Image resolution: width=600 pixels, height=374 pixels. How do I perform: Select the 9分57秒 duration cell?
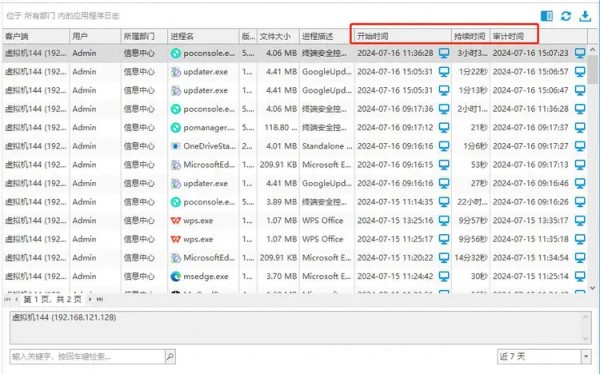click(x=471, y=220)
